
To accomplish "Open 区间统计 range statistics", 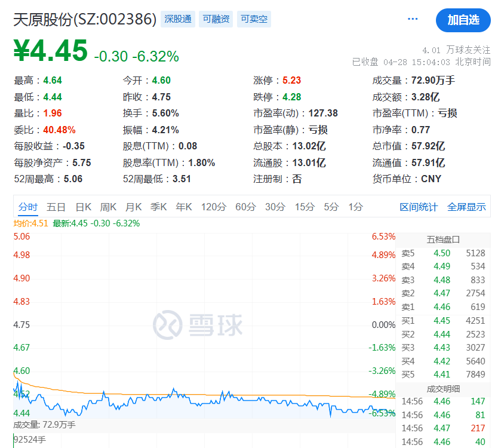I will (419, 207).
